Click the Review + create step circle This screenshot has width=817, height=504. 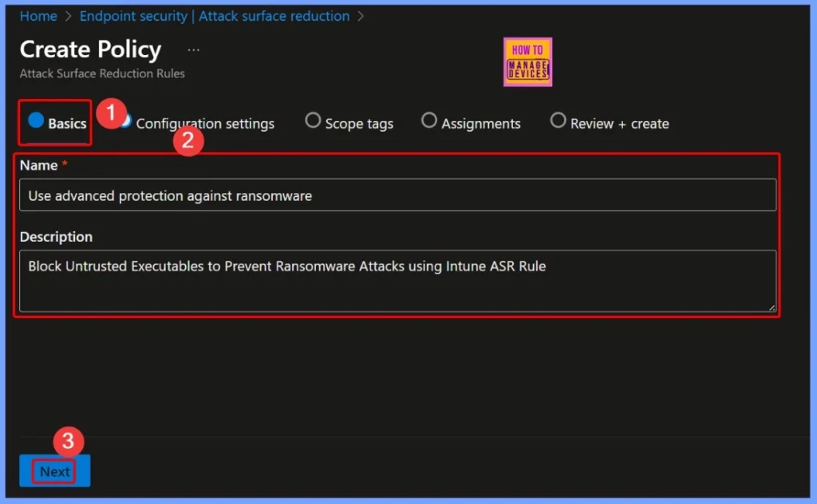pyautogui.click(x=557, y=120)
